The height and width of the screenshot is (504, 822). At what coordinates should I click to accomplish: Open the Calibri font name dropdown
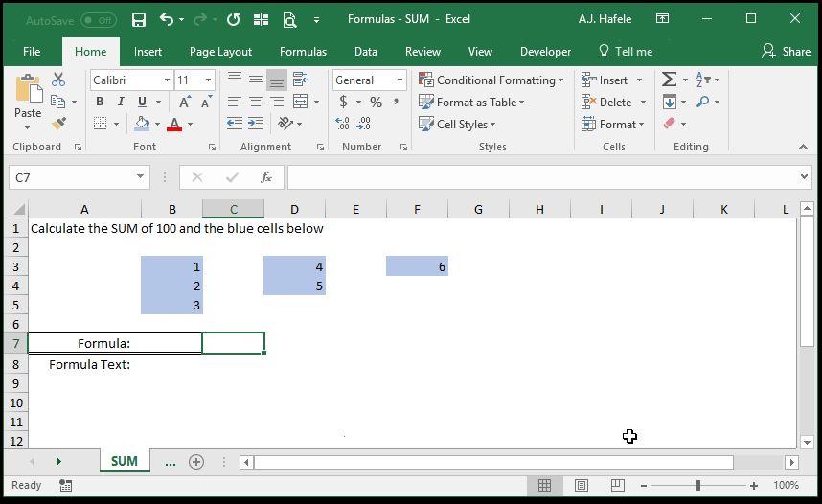tap(168, 80)
